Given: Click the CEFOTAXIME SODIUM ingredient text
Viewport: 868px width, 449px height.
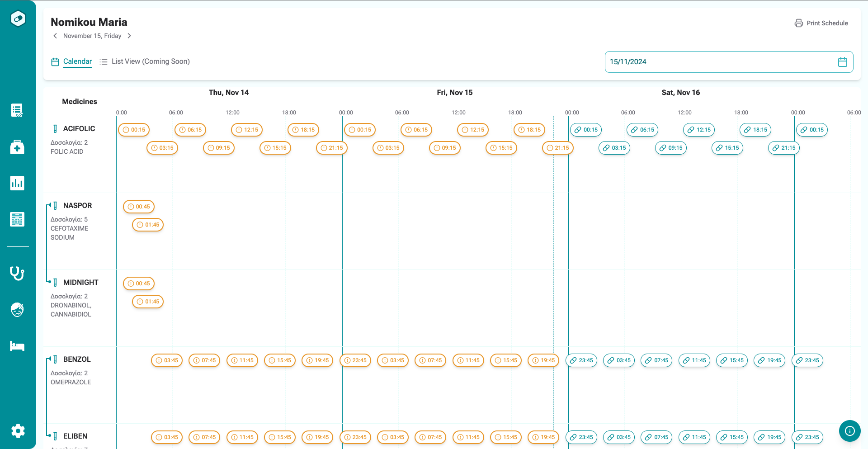Looking at the screenshot, I should [x=70, y=233].
